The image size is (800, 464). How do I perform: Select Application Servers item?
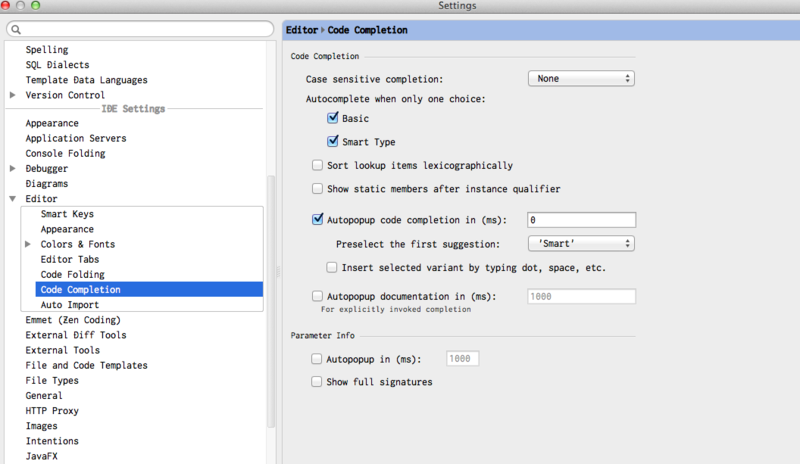coord(76,138)
